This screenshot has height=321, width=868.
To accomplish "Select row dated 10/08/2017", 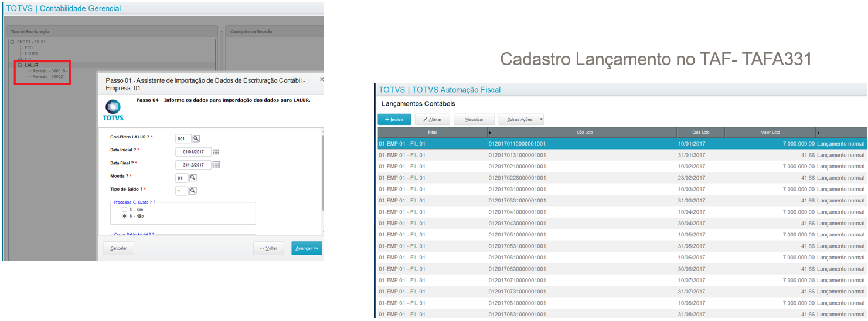I will (x=621, y=303).
